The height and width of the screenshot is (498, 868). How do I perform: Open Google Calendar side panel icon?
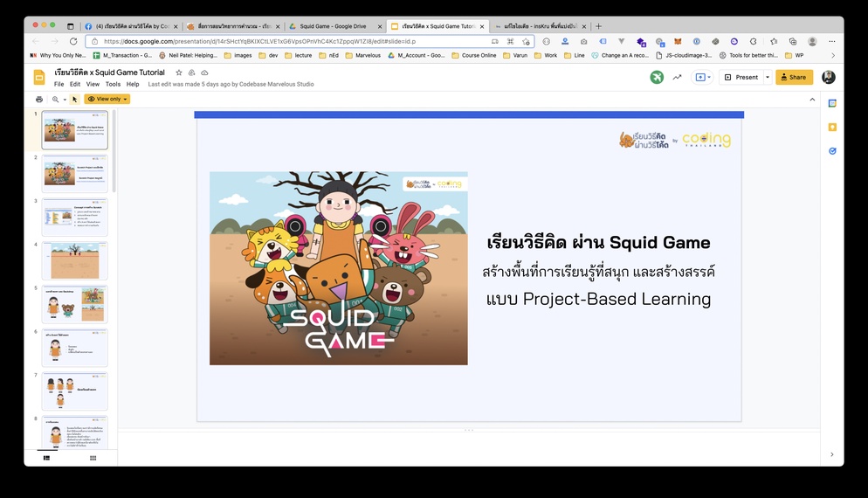tap(832, 103)
